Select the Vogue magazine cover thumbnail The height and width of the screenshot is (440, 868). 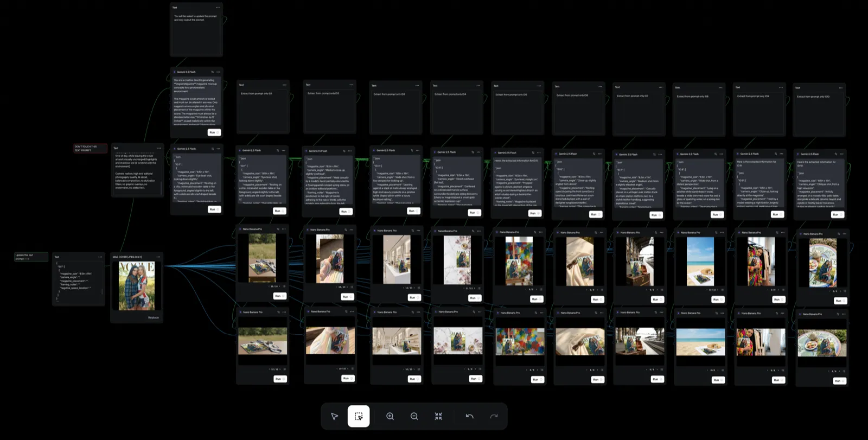(x=137, y=285)
